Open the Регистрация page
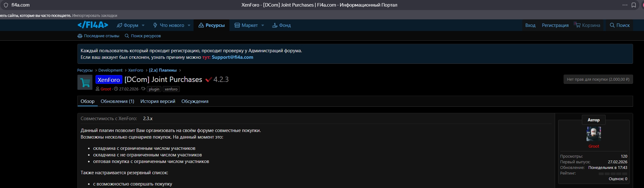This screenshot has height=188, width=644. pyautogui.click(x=555, y=25)
